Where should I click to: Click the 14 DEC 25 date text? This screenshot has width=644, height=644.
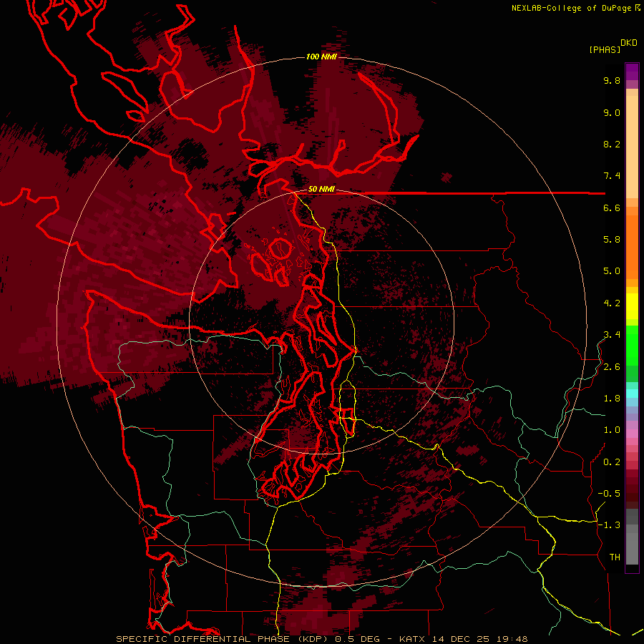point(460,639)
